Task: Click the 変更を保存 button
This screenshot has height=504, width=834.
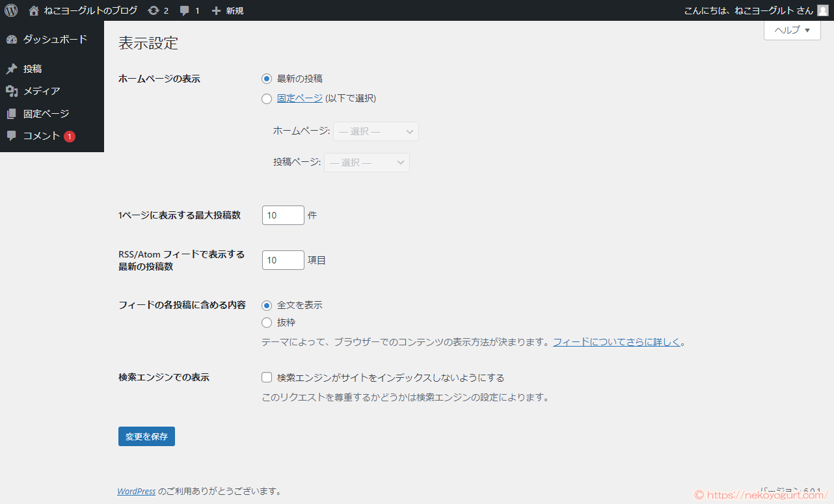Action: [146, 436]
